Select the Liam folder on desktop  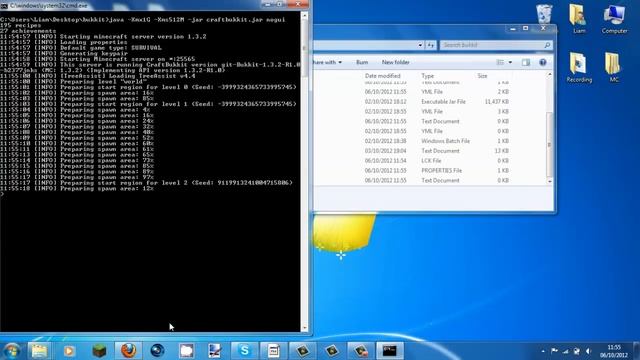pos(578,19)
